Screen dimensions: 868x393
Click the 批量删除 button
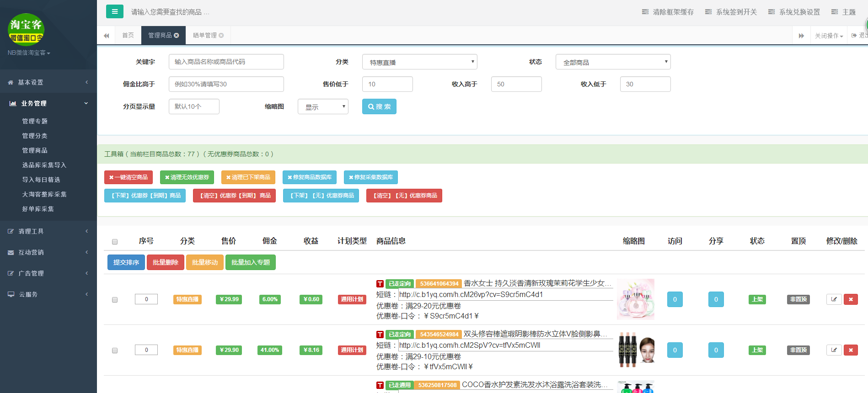166,262
